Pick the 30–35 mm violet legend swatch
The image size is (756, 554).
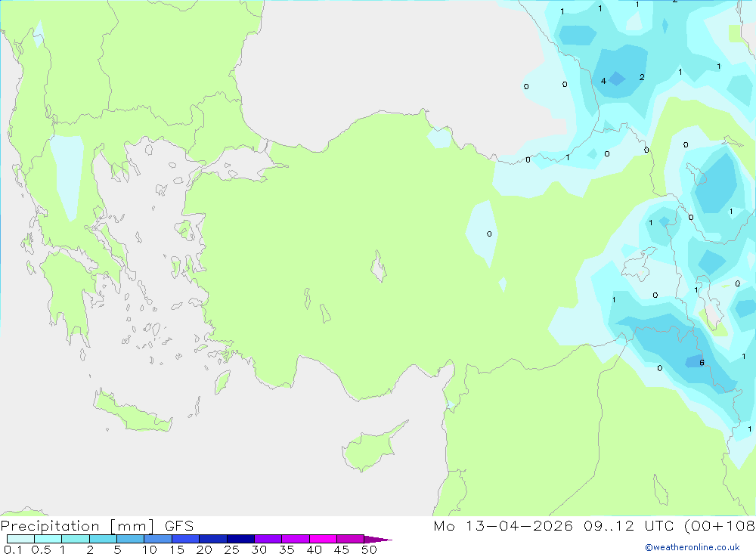(268, 539)
